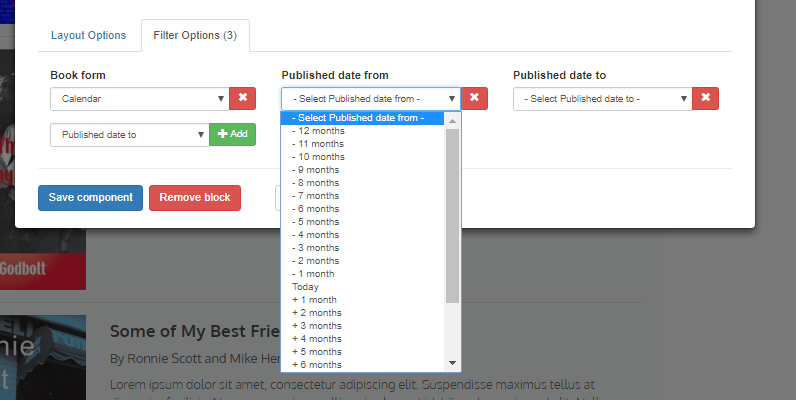
Task: Choose the placeholder Select Published date from option
Action: click(x=362, y=118)
